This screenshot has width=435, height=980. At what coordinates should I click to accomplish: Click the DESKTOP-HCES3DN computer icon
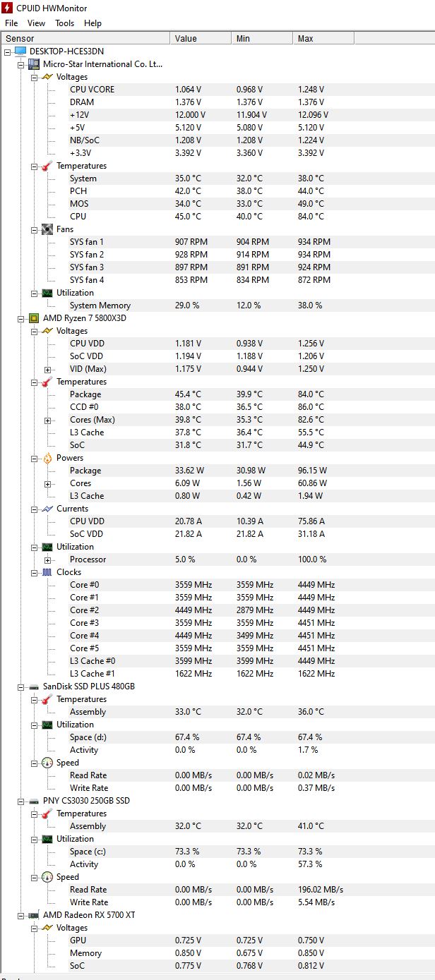tap(20, 52)
